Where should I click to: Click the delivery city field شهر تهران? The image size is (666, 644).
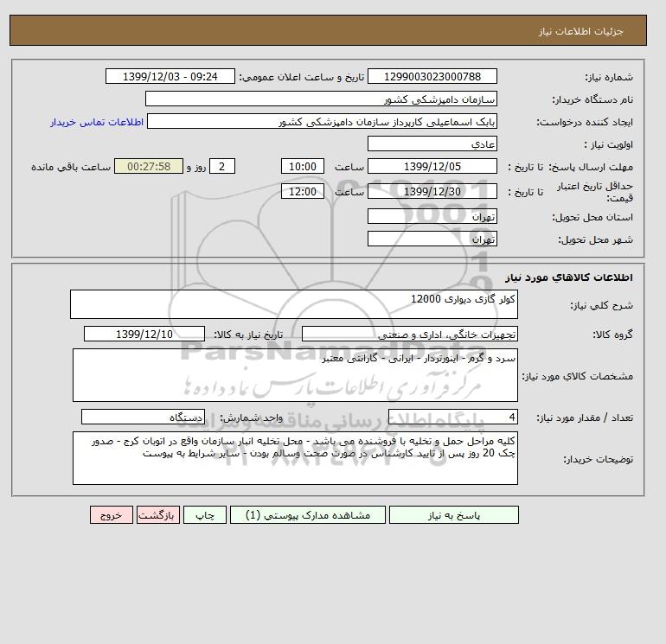click(432, 239)
